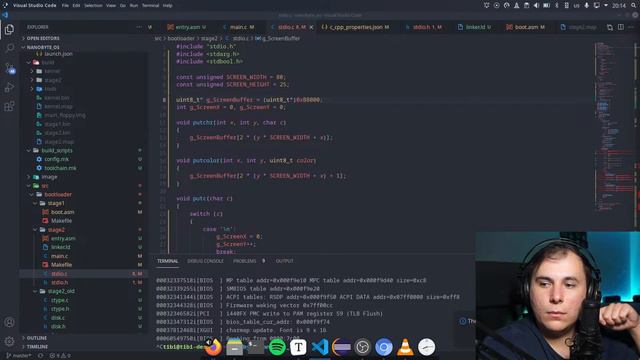Screen dimensions: 640x360
Task: Expand the OPEN EDITORS section
Action: point(43,38)
